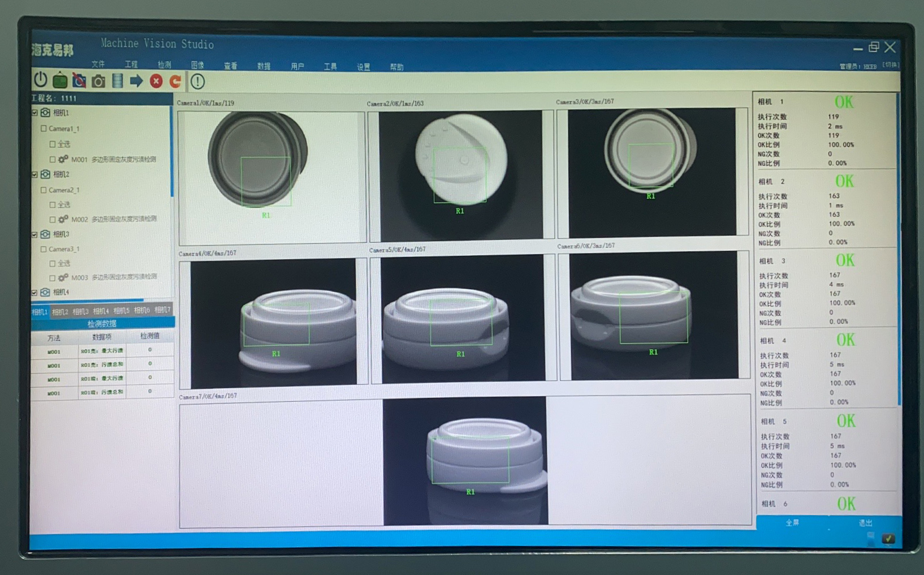Open the 检测 menu

click(x=164, y=65)
